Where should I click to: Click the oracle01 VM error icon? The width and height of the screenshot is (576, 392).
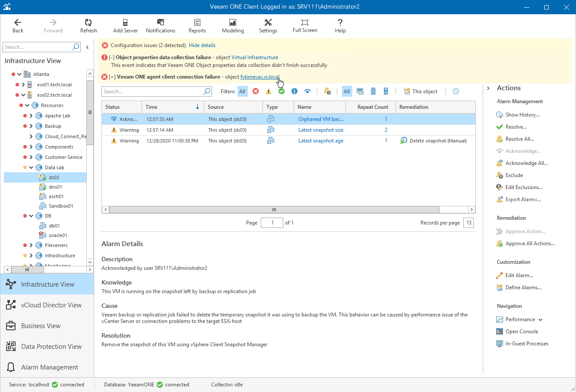[42, 235]
